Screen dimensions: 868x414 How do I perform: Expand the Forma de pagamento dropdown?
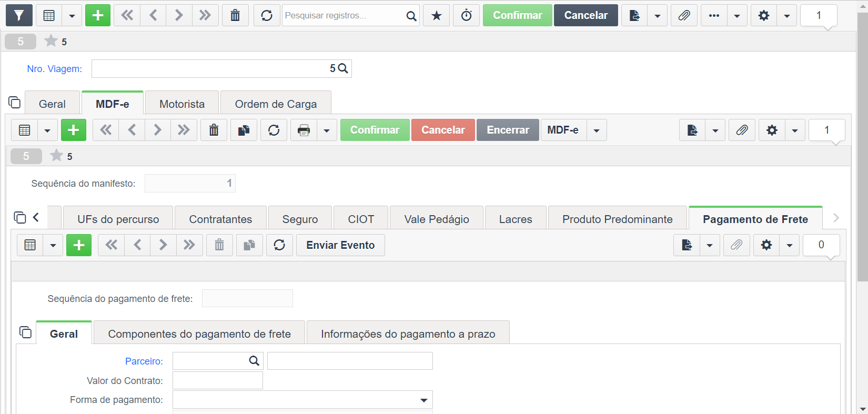coord(423,400)
